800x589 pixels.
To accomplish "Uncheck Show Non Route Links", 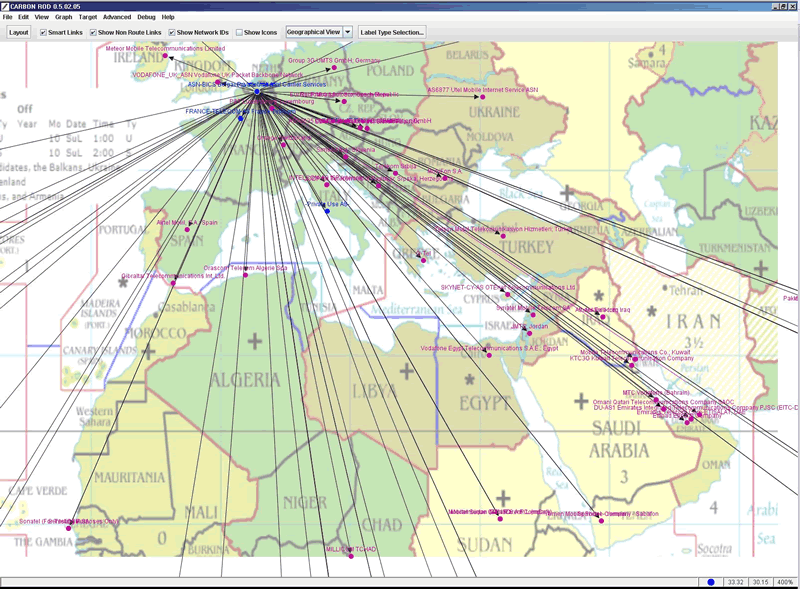I will pos(93,32).
